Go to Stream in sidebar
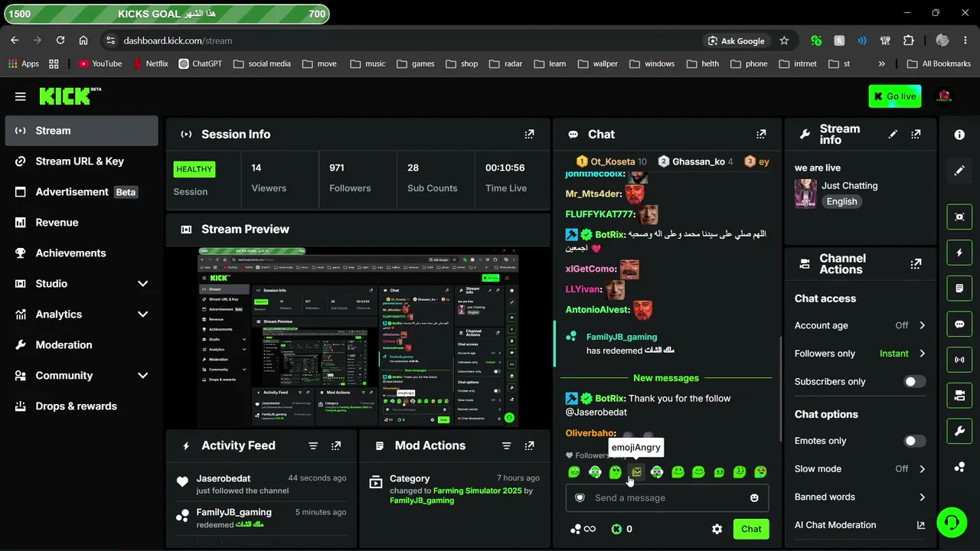980x551 pixels. (x=81, y=131)
